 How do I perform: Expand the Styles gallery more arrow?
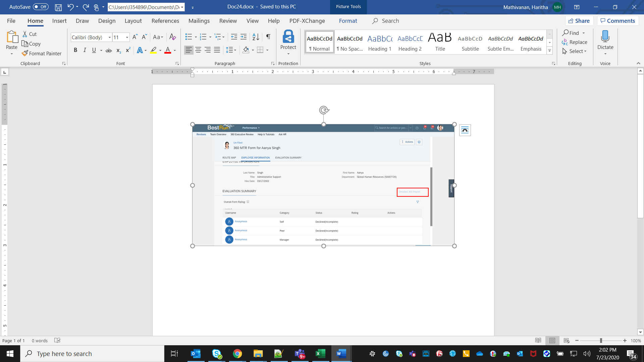(x=550, y=51)
